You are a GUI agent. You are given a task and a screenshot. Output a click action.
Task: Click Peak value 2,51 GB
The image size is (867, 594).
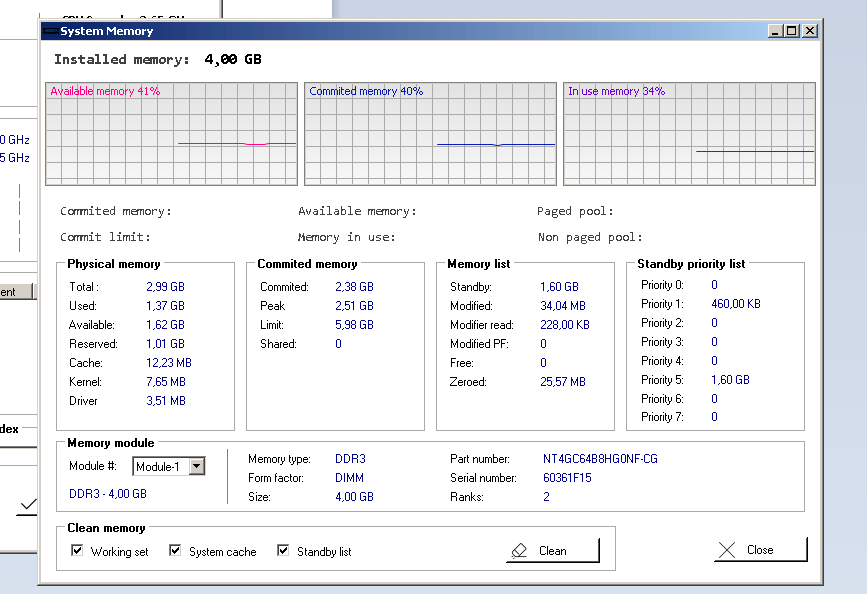coord(354,305)
